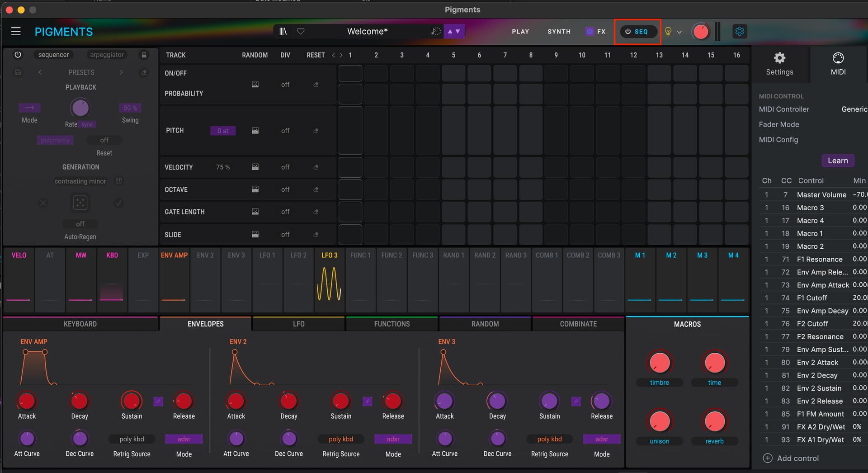Open the playback Reset off dropdown
The image size is (868, 473).
104,140
